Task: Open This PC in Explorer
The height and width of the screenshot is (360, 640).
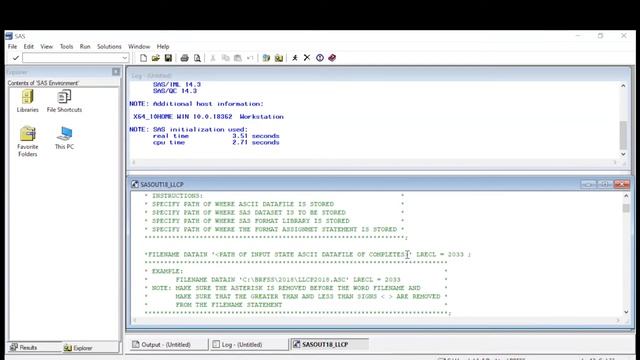Action: pos(64,138)
